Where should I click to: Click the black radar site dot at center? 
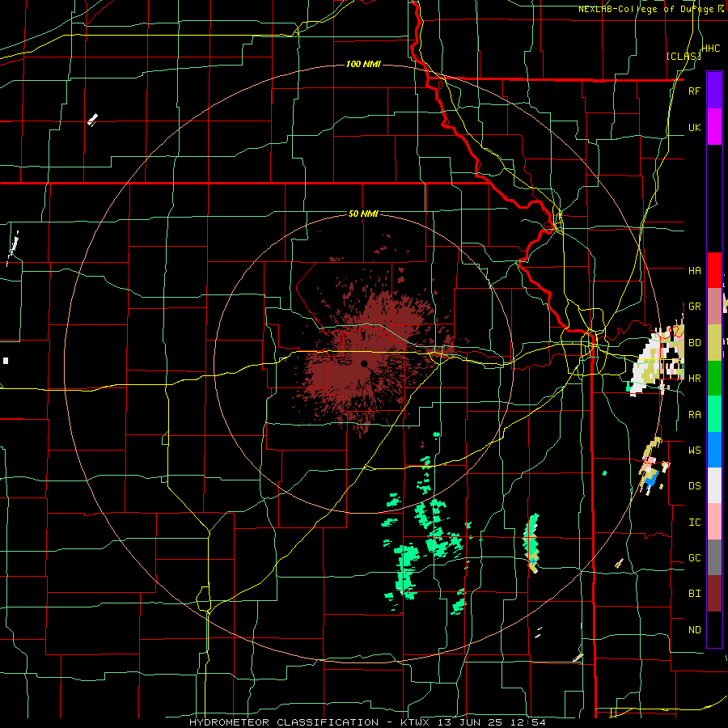pos(364,363)
